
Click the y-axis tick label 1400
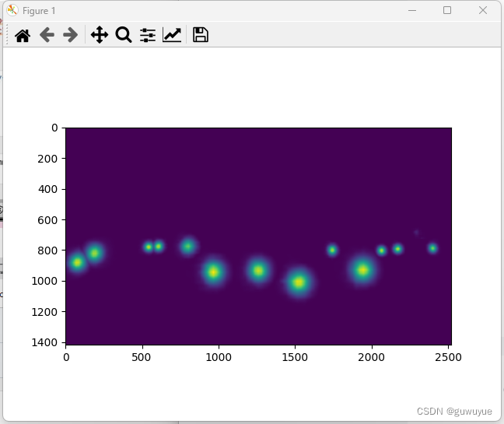[x=44, y=342]
